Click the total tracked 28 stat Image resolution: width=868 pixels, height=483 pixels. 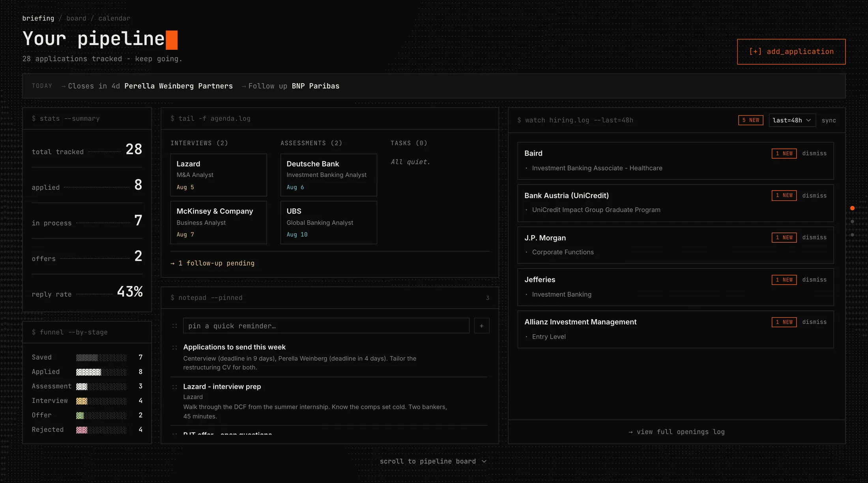(x=87, y=150)
